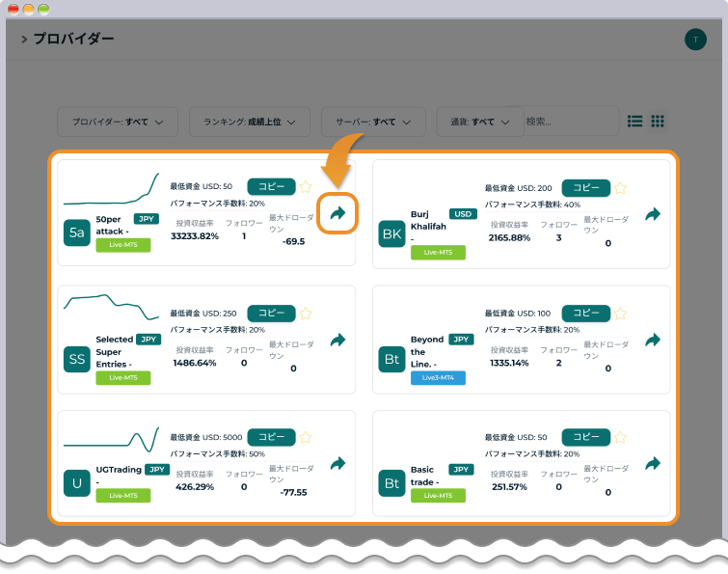
Task: Open share arrow for Selected Super Entries
Action: click(x=337, y=340)
